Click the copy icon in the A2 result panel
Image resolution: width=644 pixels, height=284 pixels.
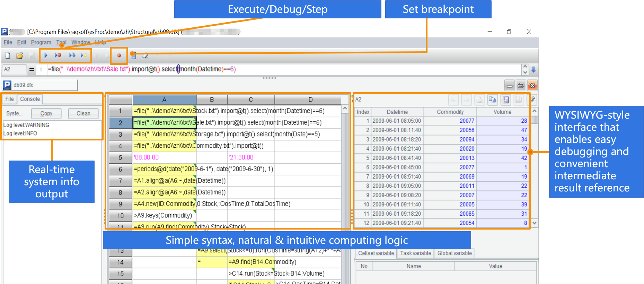pyautogui.click(x=492, y=100)
